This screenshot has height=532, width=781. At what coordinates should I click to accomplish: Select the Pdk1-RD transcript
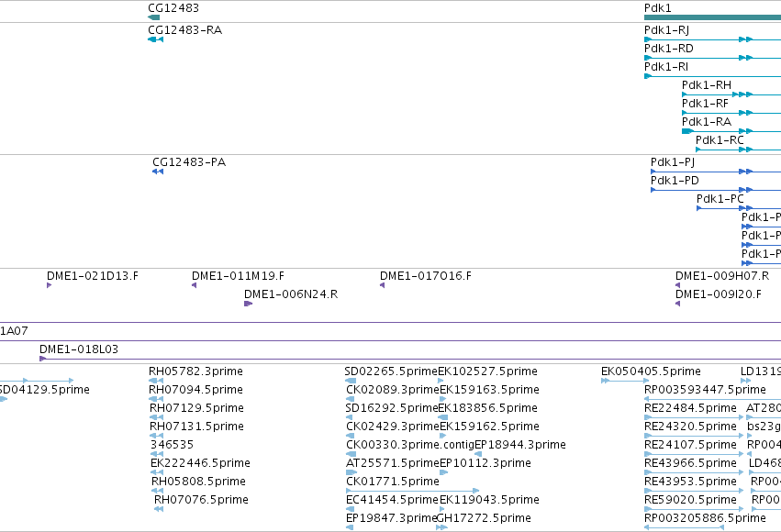pos(668,49)
